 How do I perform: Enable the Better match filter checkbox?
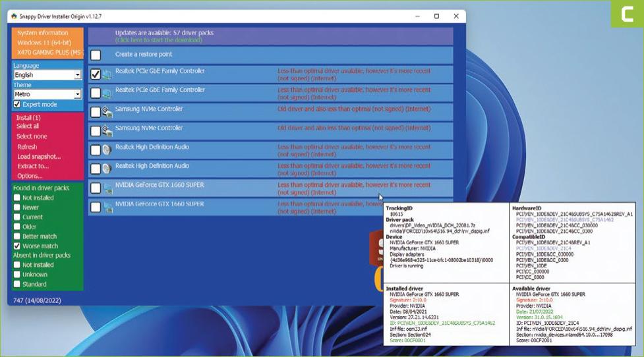(17, 236)
